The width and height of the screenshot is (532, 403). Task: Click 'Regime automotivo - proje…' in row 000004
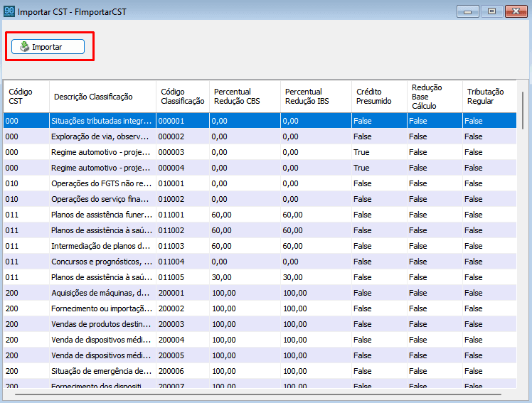click(x=101, y=168)
